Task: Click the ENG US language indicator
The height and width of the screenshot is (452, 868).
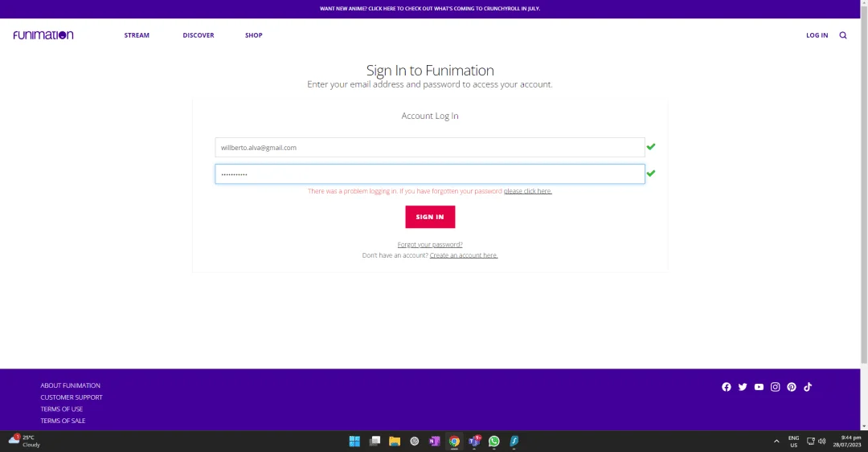Action: [x=793, y=441]
